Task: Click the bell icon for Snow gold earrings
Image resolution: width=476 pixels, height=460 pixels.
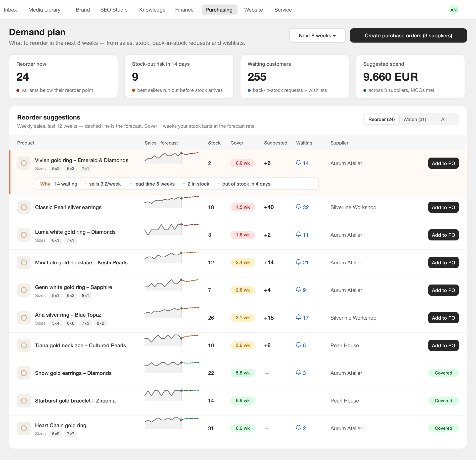Action: coord(298,373)
